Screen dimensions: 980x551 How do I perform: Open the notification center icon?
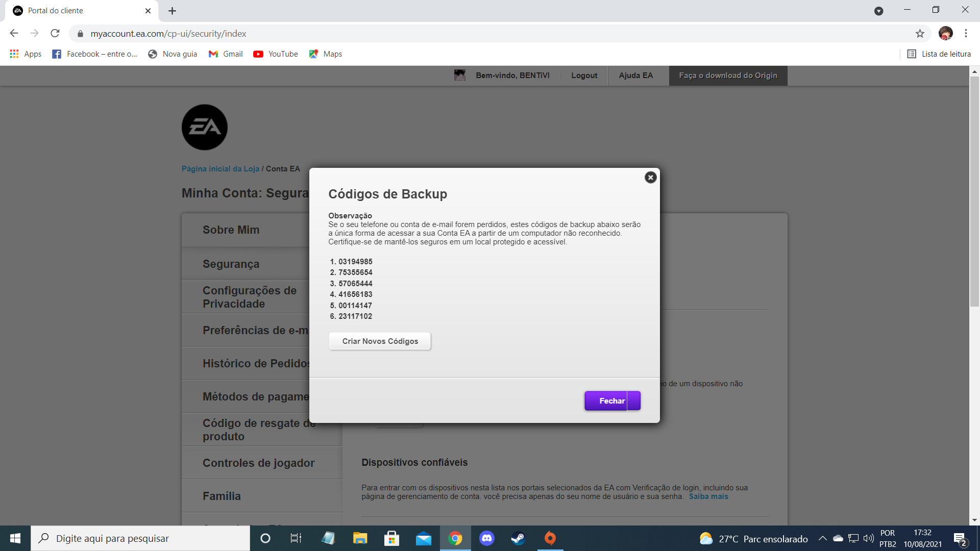pyautogui.click(x=960, y=539)
